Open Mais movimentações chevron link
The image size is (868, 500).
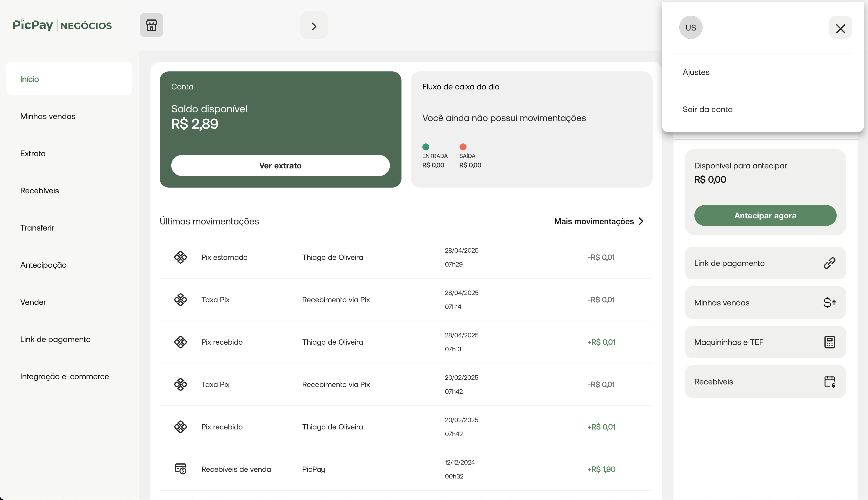(x=599, y=222)
